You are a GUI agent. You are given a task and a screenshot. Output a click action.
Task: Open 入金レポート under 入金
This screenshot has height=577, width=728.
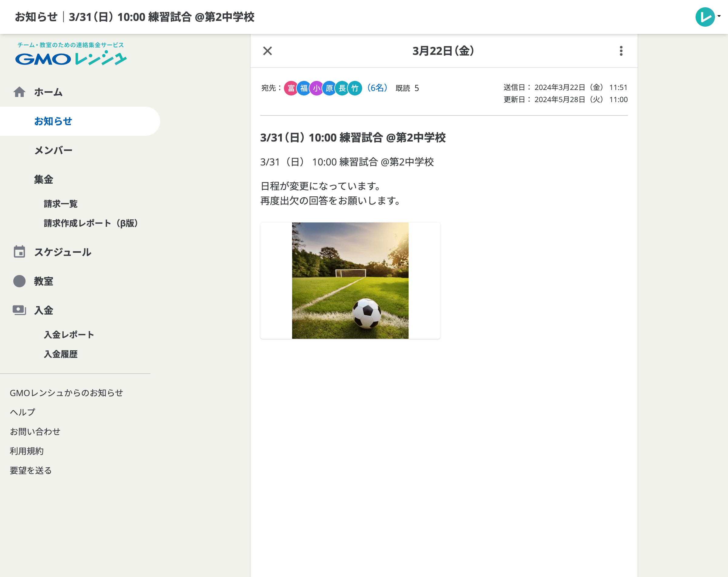[68, 334]
